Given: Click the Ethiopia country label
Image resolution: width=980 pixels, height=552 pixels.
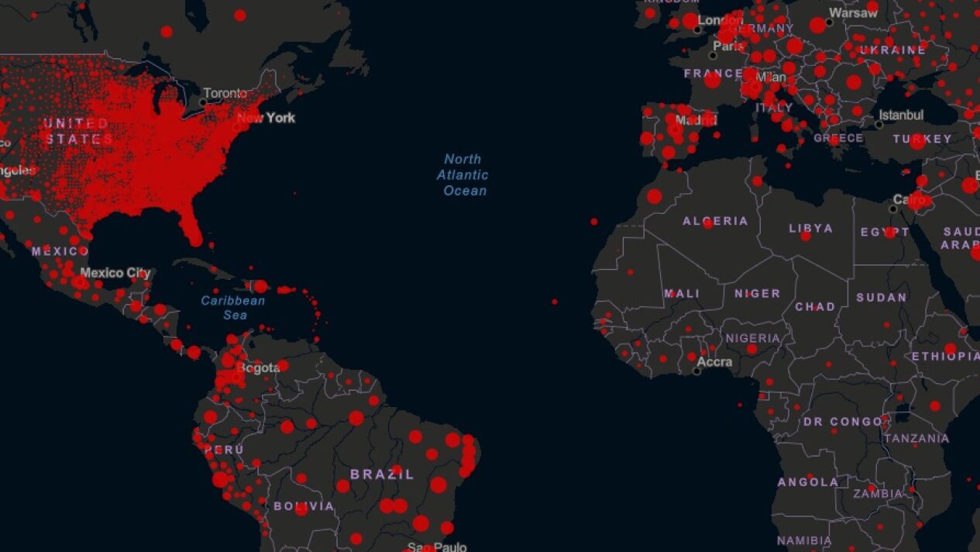Looking at the screenshot, I should [x=945, y=356].
